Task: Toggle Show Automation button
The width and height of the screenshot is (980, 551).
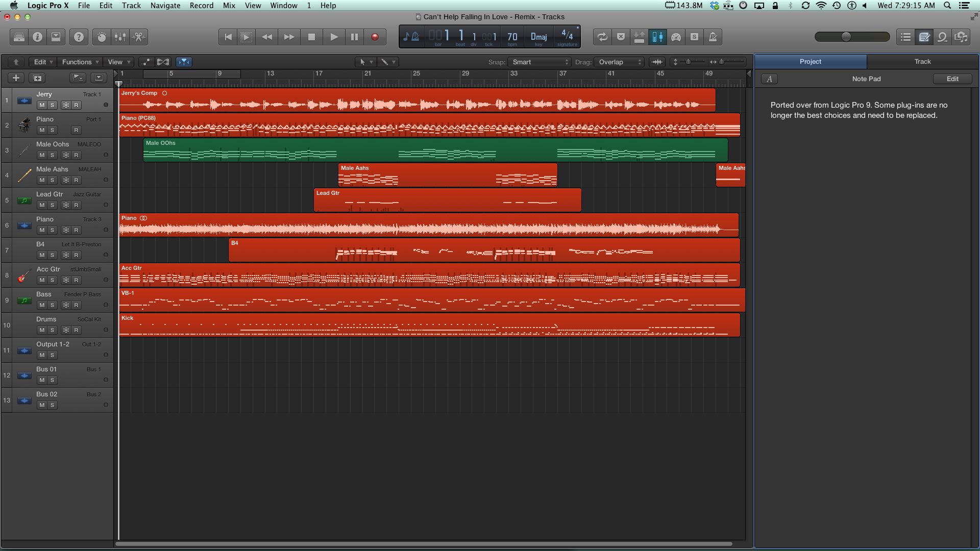Action: (x=146, y=62)
